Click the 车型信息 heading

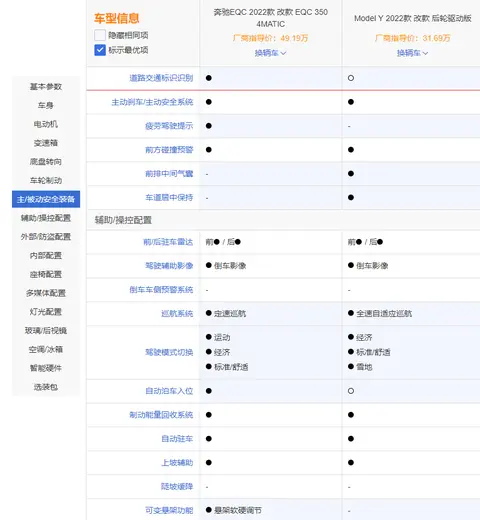117,18
